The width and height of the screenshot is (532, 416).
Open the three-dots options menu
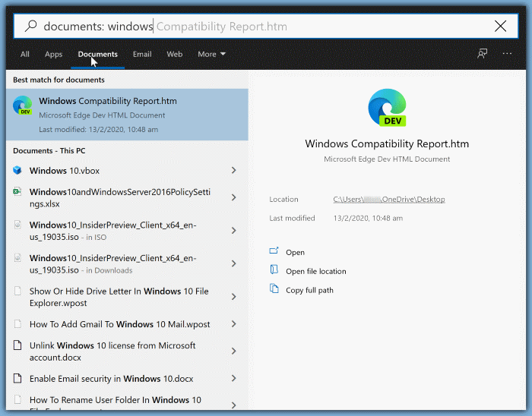507,54
